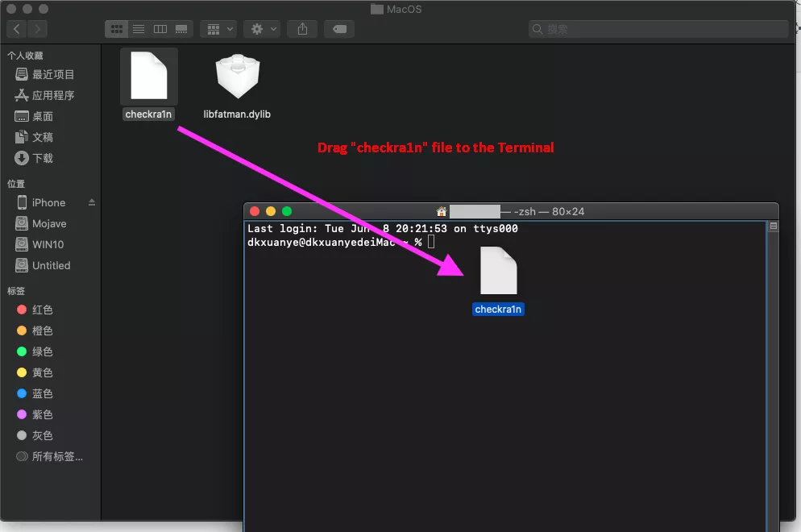Click the Share toolbar button
The width and height of the screenshot is (801, 532).
(302, 29)
